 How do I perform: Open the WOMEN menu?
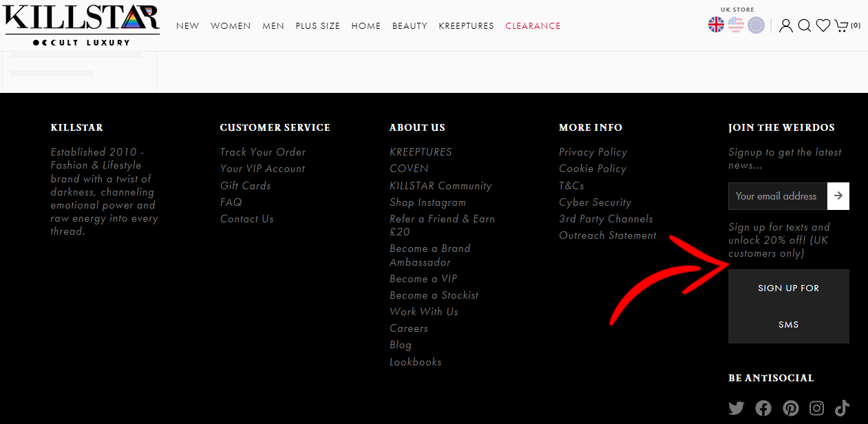coord(231,26)
